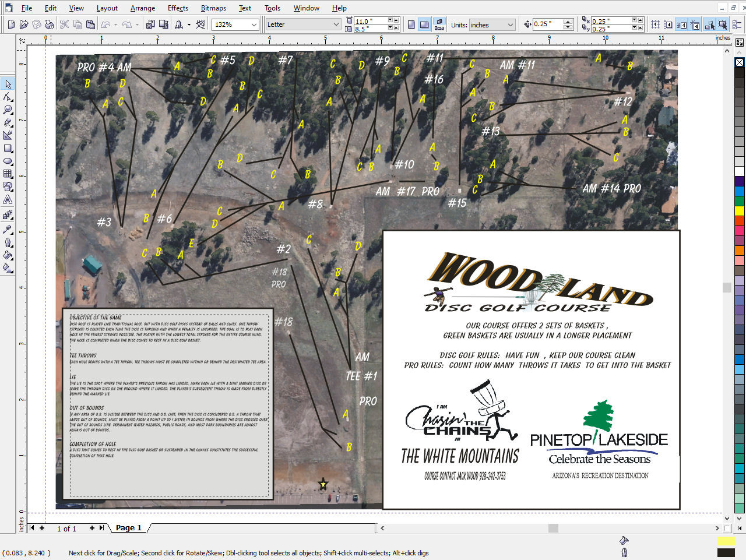Choose the Ellipse tool
This screenshot has height=560, width=746.
(8, 161)
